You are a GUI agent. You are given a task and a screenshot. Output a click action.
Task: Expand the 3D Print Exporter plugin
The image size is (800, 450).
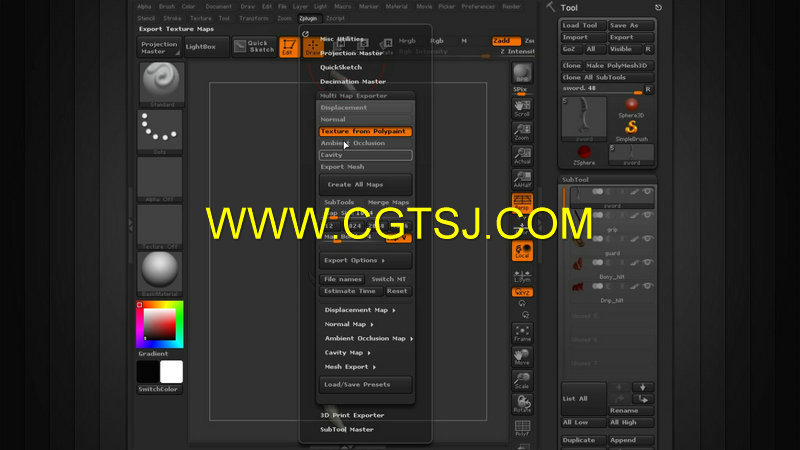click(352, 415)
